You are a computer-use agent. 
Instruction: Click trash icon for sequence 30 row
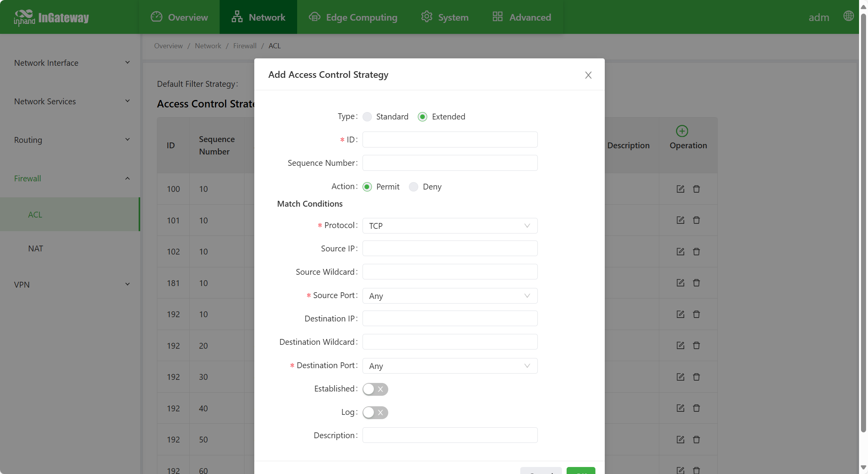click(696, 377)
